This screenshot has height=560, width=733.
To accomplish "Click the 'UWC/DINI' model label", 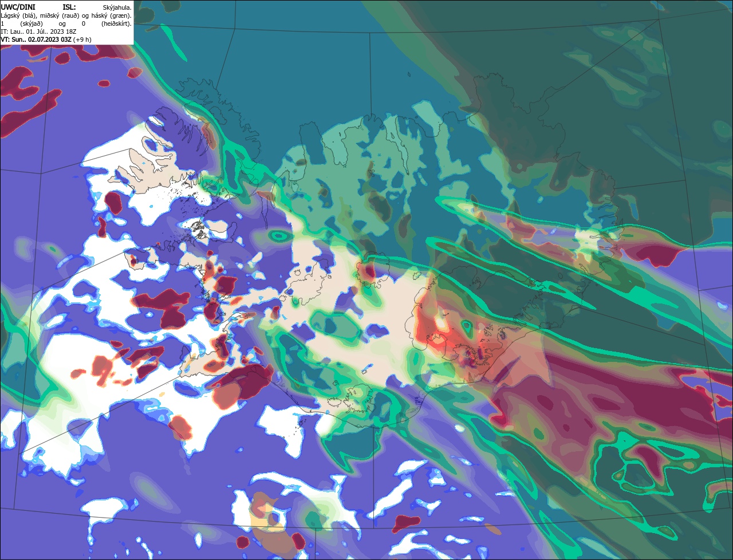I will tap(18, 7).
